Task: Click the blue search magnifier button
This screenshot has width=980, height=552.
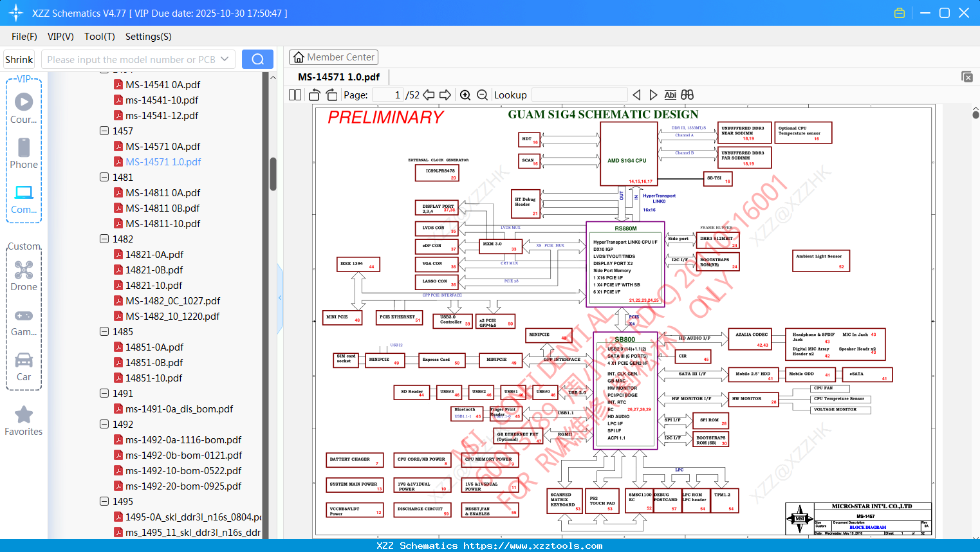Action: click(x=257, y=59)
